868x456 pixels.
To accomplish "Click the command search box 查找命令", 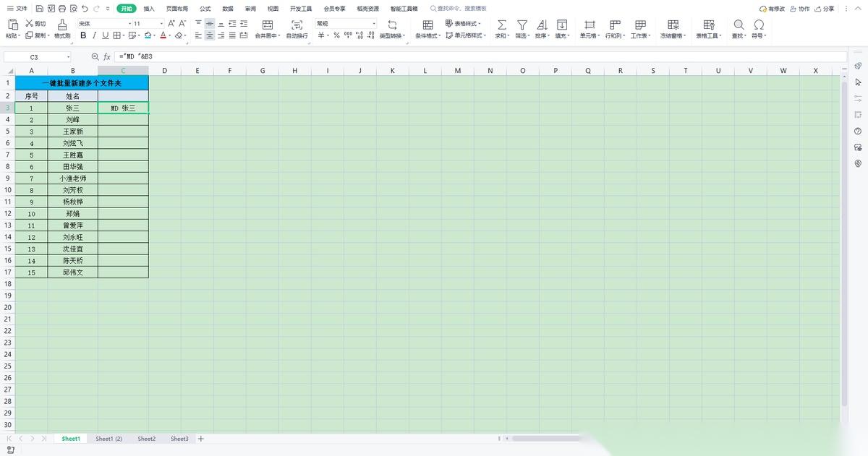I will point(459,9).
